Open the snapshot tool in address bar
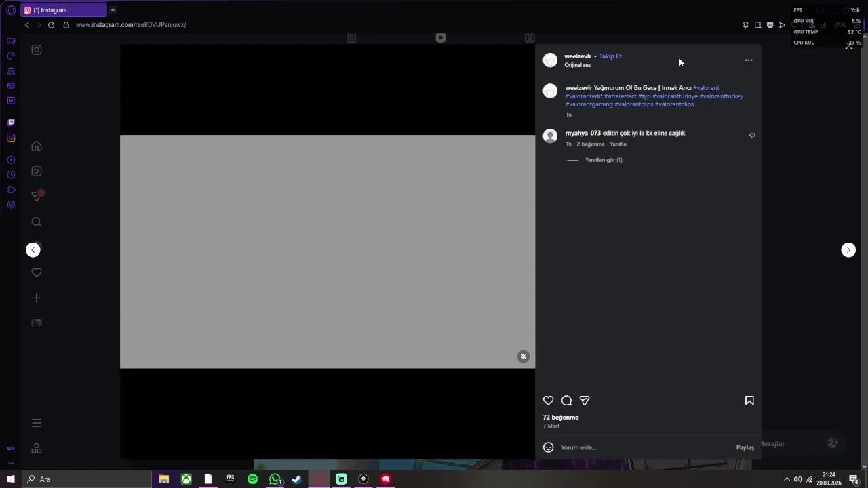The image size is (868, 488). tap(757, 25)
